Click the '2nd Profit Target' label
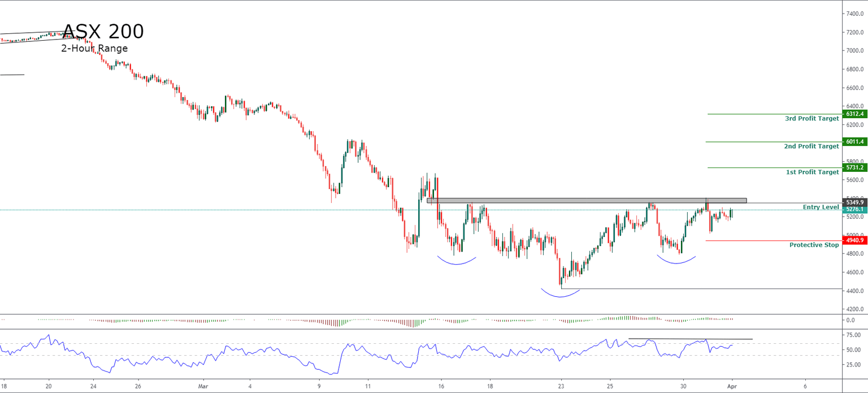 pos(811,146)
